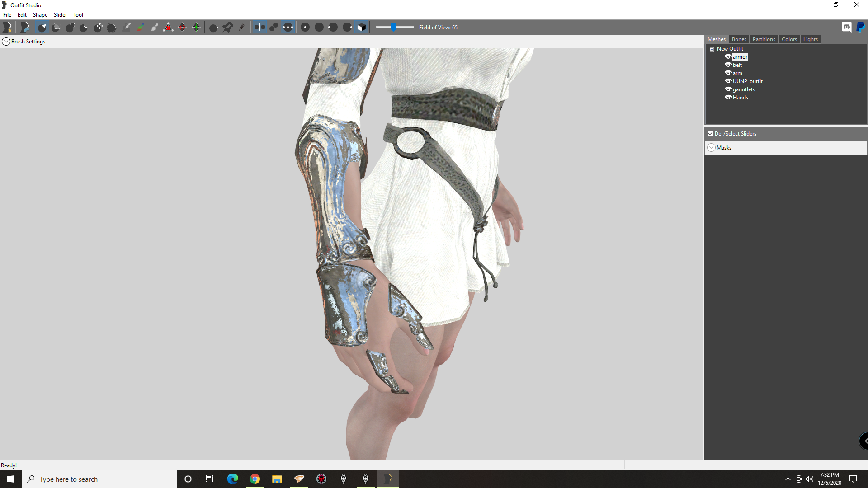Switch to the Meshes tab
Screen dimensions: 868x488
(717, 39)
